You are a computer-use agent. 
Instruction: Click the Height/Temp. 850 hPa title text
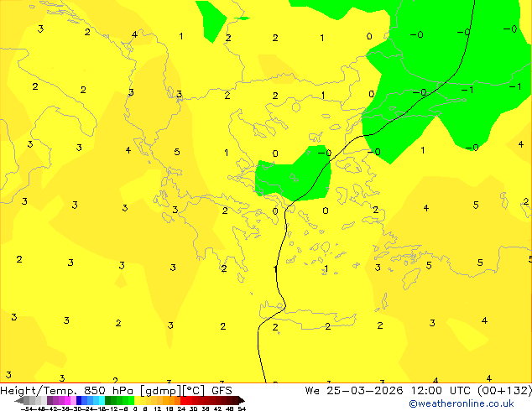click(66, 390)
